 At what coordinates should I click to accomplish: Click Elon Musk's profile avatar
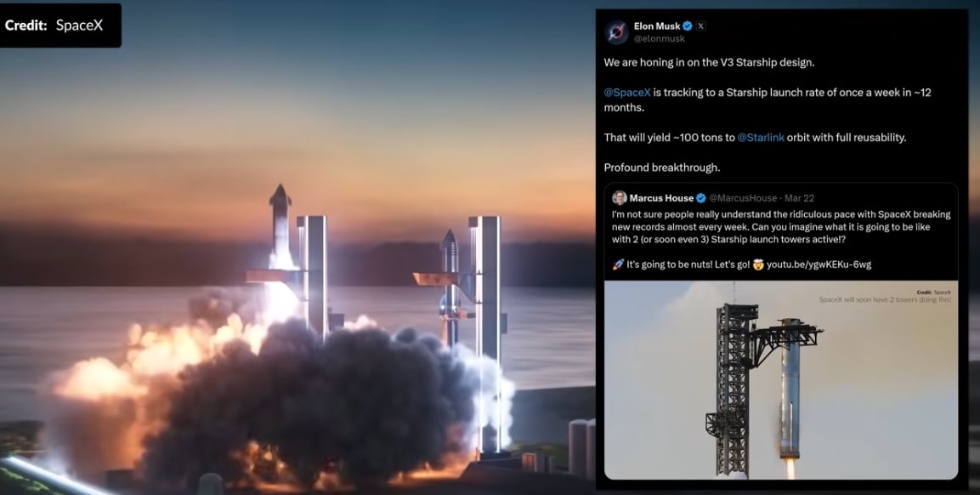click(x=616, y=32)
